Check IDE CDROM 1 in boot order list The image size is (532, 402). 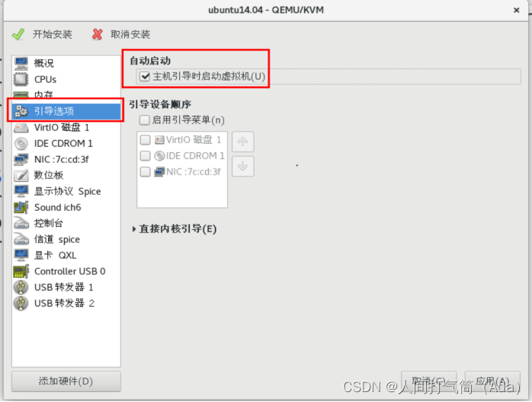pos(146,155)
